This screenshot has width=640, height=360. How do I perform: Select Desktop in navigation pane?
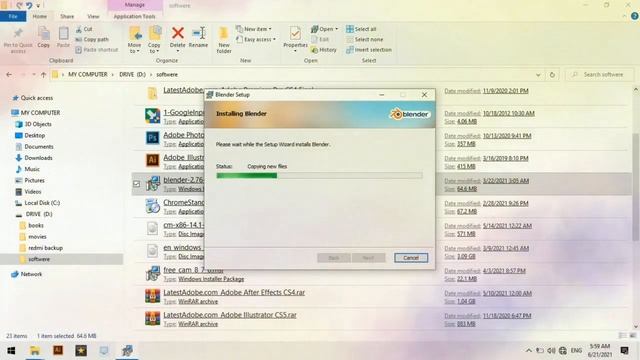31,136
